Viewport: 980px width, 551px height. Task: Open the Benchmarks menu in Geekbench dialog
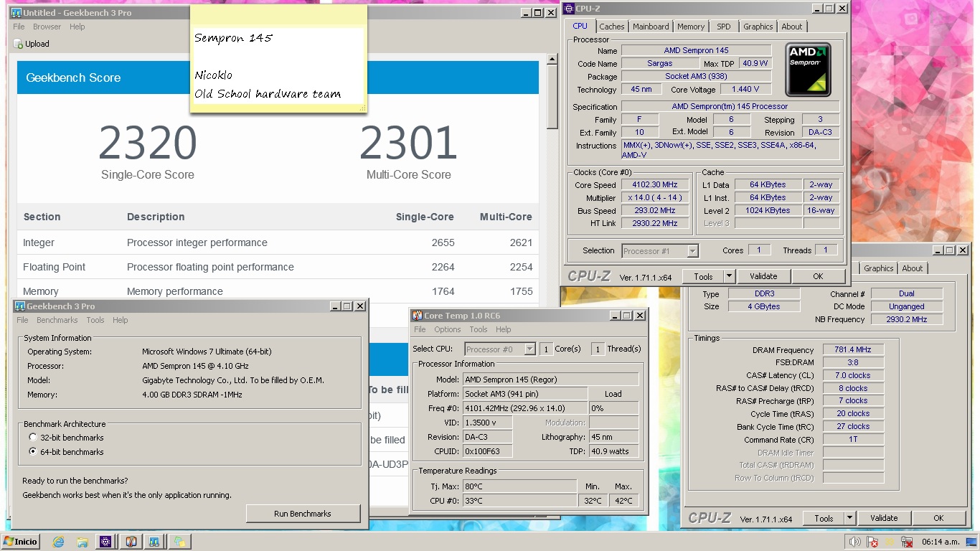[57, 320]
